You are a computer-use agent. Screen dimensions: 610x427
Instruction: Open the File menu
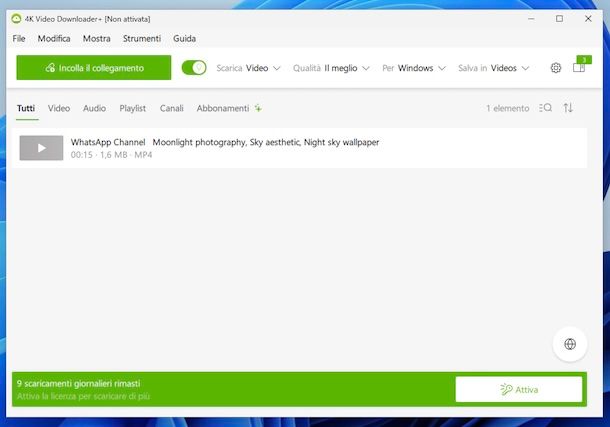coord(19,38)
